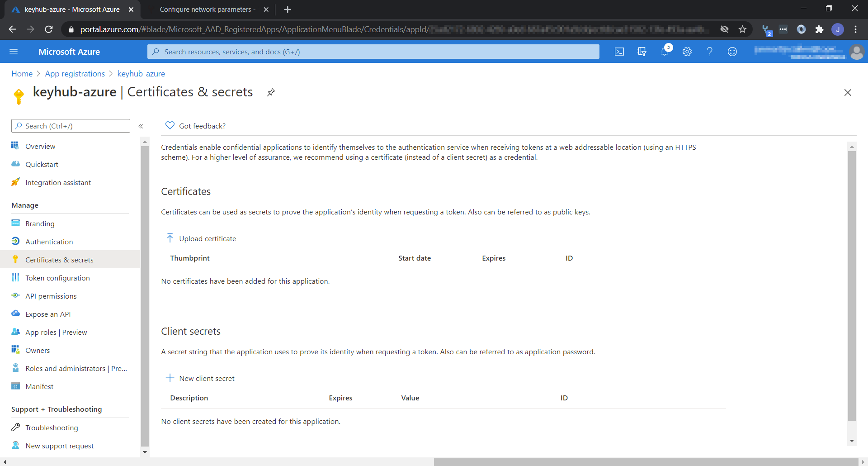Reload the page
Screen dimensions: 868x466
(x=49, y=29)
